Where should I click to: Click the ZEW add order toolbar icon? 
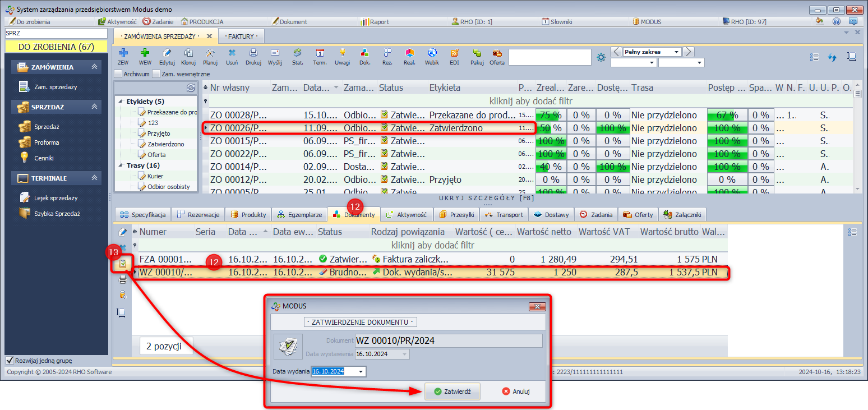pyautogui.click(x=123, y=53)
